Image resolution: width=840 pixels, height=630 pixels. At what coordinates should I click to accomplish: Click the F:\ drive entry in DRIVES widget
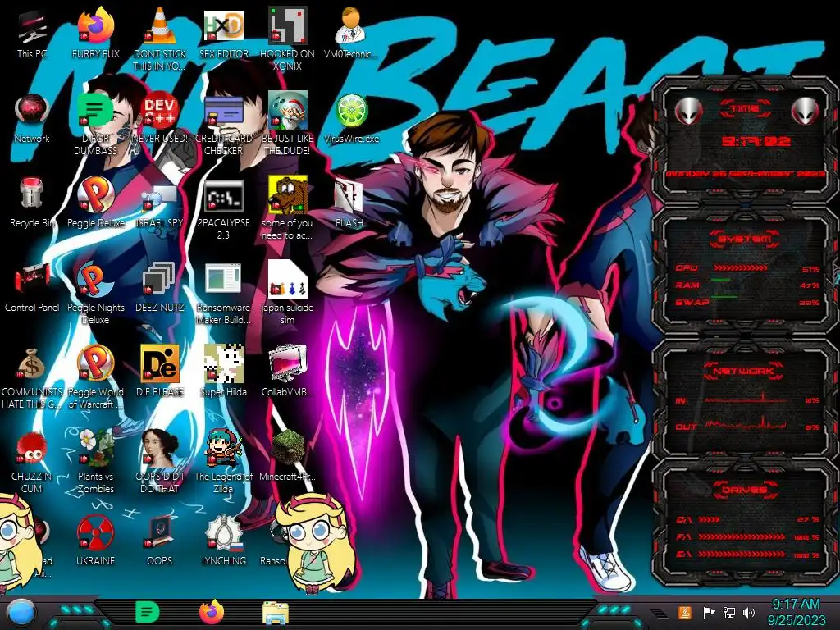click(747, 536)
